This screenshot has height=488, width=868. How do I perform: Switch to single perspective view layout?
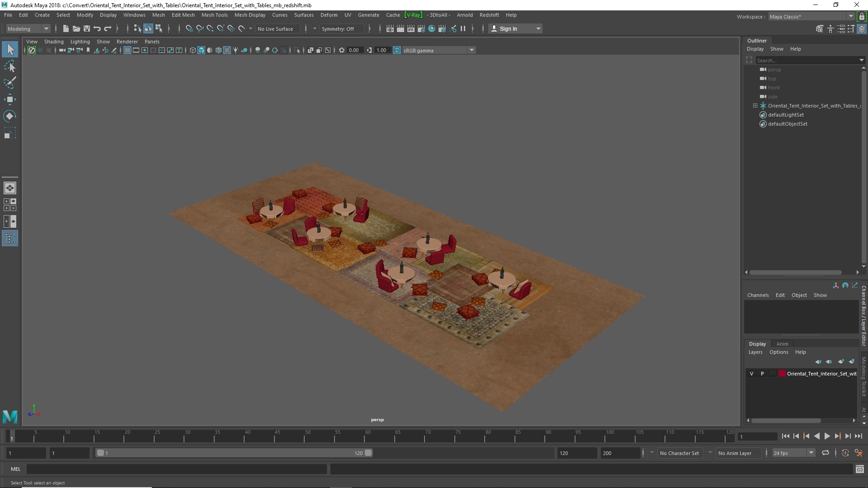click(x=10, y=188)
